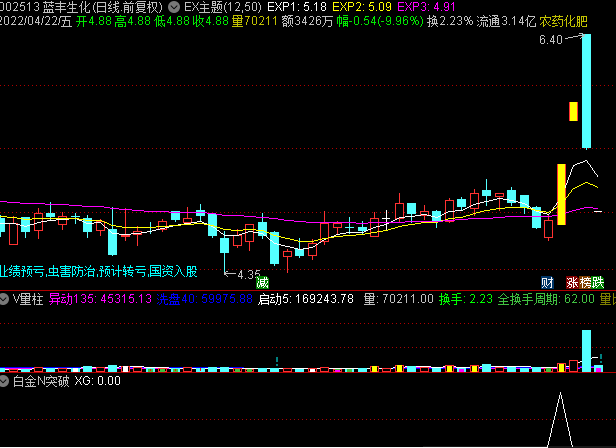Click the 4.35 low price label
This screenshot has width=616, height=448.
249,274
